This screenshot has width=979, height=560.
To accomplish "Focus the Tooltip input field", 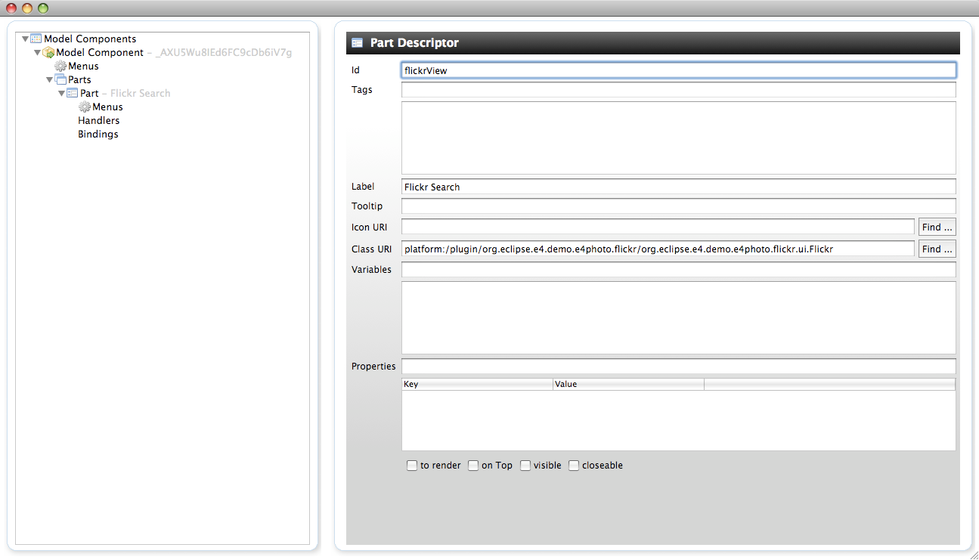I will [679, 206].
